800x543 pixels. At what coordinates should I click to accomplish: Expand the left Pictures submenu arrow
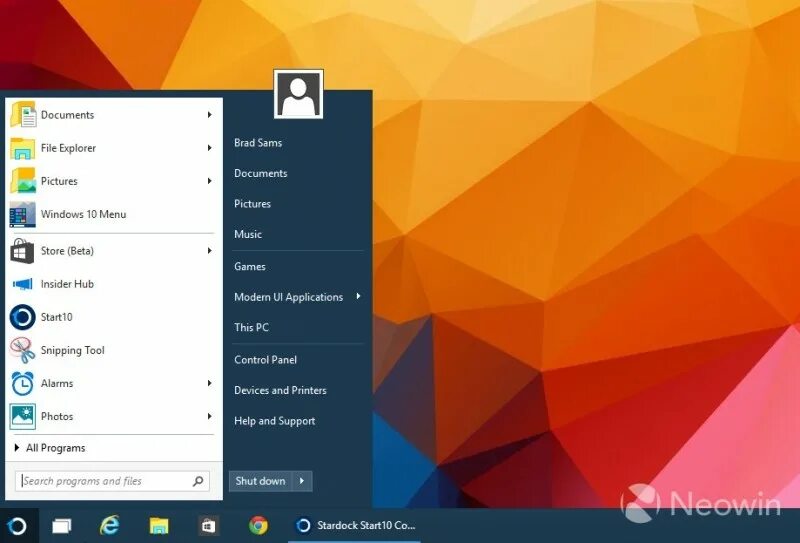coord(209,181)
